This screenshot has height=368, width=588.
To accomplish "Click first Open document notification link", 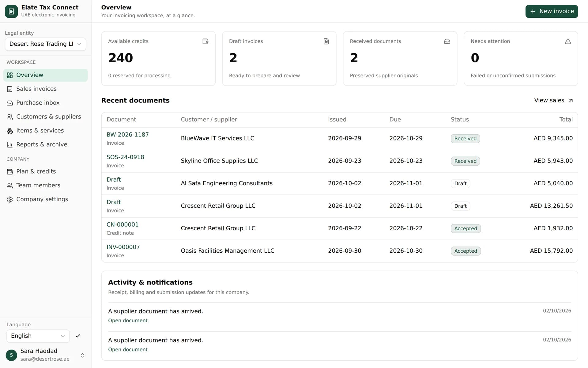I will tap(128, 320).
